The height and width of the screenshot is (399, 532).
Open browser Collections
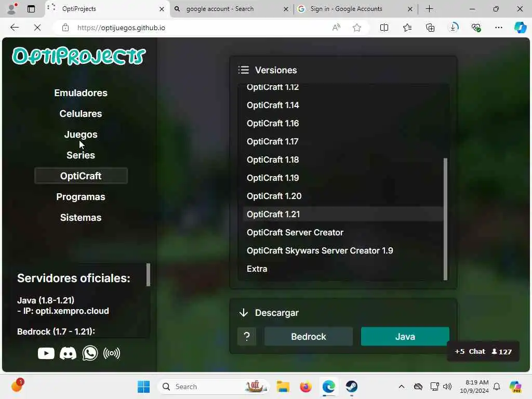430,28
